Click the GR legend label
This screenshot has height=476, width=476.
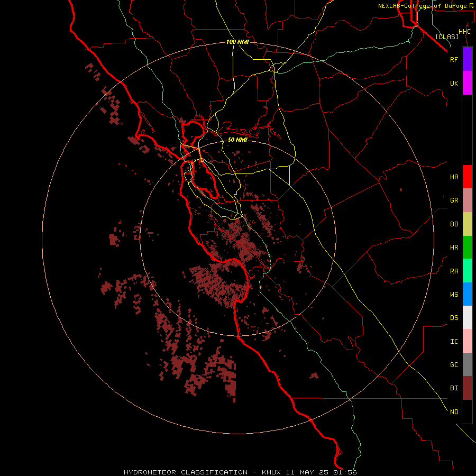coord(454,200)
